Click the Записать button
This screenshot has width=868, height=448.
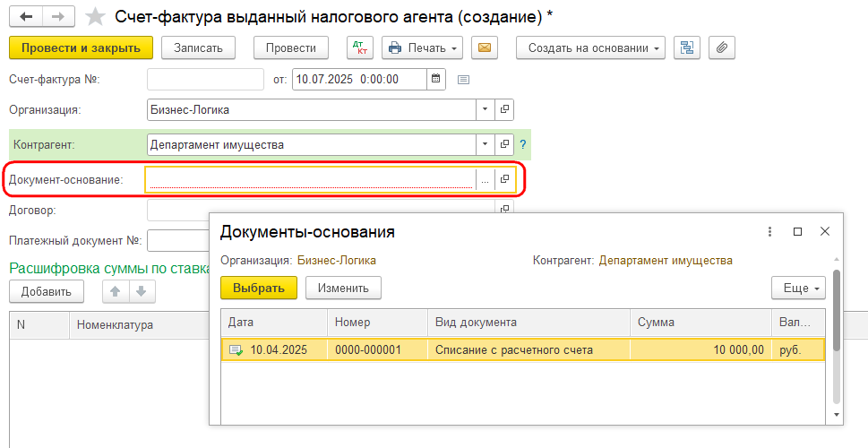[198, 48]
